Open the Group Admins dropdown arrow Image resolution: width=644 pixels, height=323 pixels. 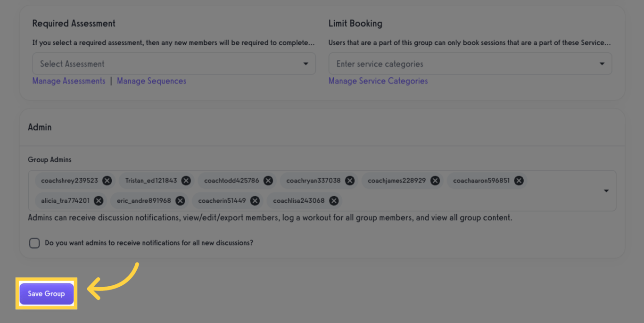pyautogui.click(x=606, y=190)
